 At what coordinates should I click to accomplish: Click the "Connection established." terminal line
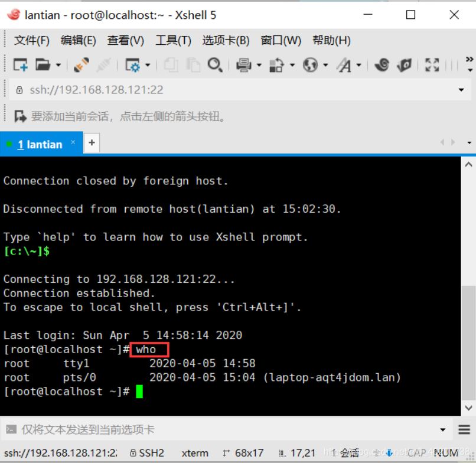79,294
